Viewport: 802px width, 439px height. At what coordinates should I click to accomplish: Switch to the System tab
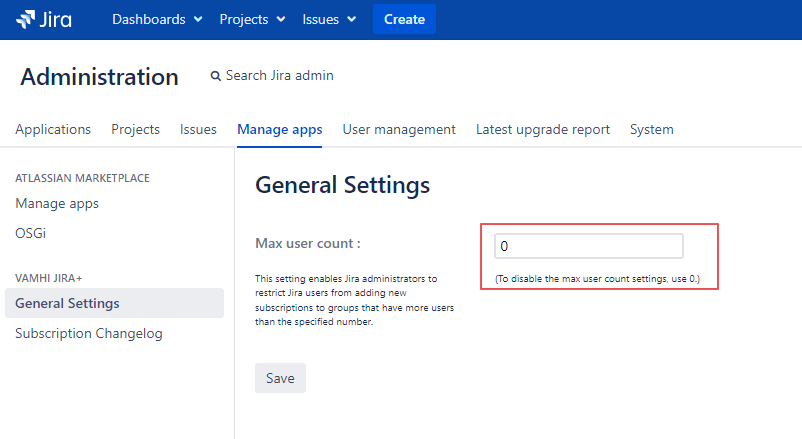[x=651, y=129]
